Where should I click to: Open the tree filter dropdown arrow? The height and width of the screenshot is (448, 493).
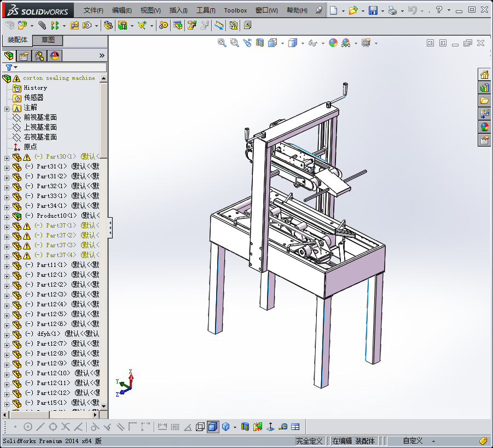pyautogui.click(x=16, y=67)
